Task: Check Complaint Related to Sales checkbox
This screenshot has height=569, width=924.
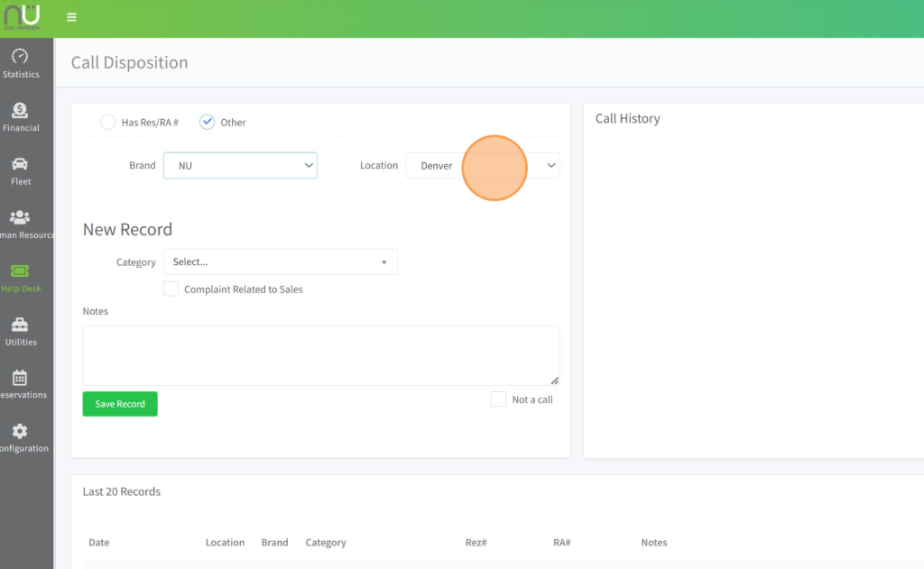Action: 171,289
